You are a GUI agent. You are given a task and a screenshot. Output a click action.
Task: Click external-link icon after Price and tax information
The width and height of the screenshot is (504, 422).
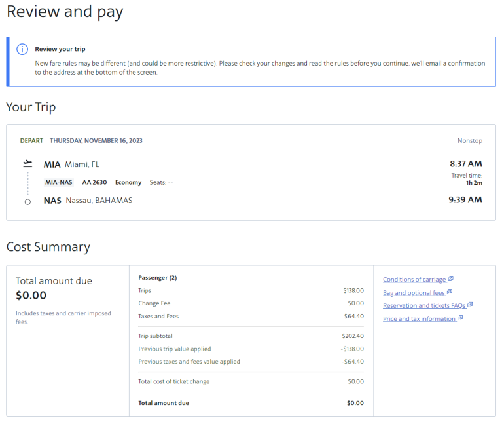(460, 318)
